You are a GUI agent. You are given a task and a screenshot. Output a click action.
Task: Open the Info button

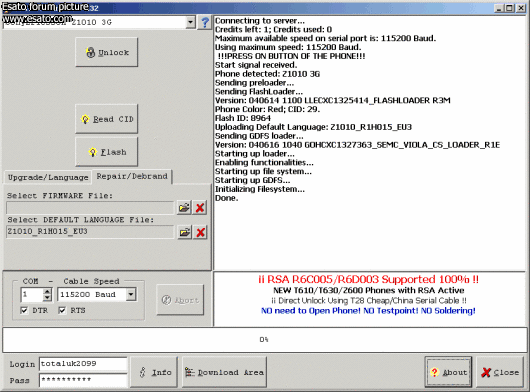point(154,372)
